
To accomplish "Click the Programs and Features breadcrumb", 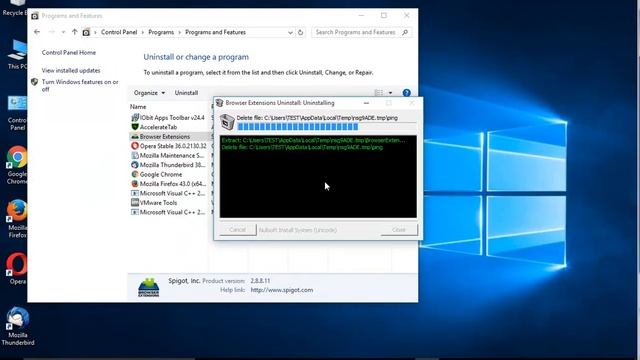I will click(x=216, y=32).
